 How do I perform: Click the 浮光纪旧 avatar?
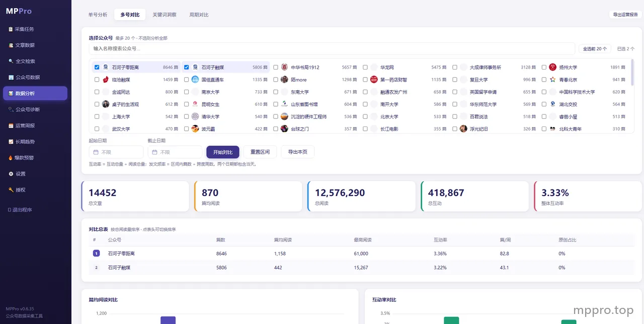[463, 129]
